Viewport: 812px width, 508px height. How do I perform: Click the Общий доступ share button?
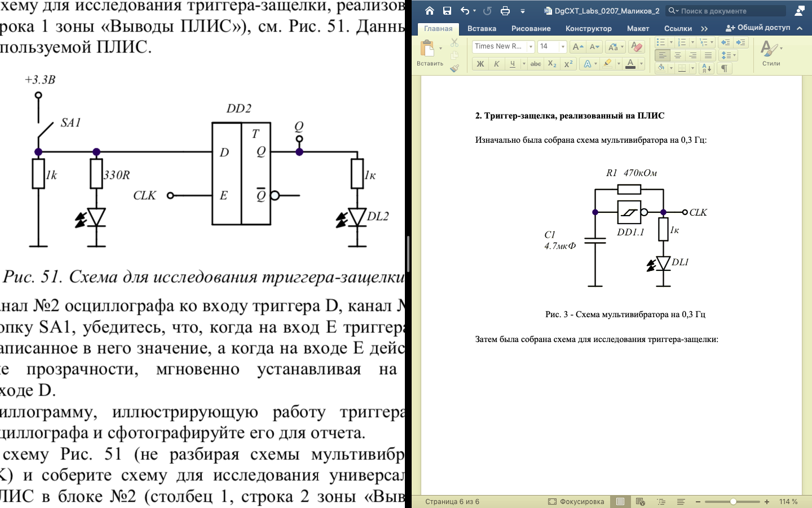(x=758, y=28)
